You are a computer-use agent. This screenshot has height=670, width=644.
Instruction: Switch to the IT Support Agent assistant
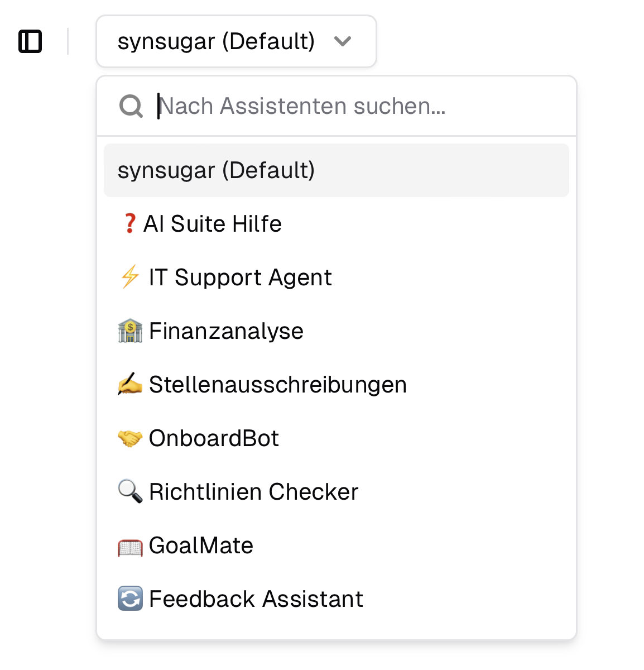click(240, 277)
